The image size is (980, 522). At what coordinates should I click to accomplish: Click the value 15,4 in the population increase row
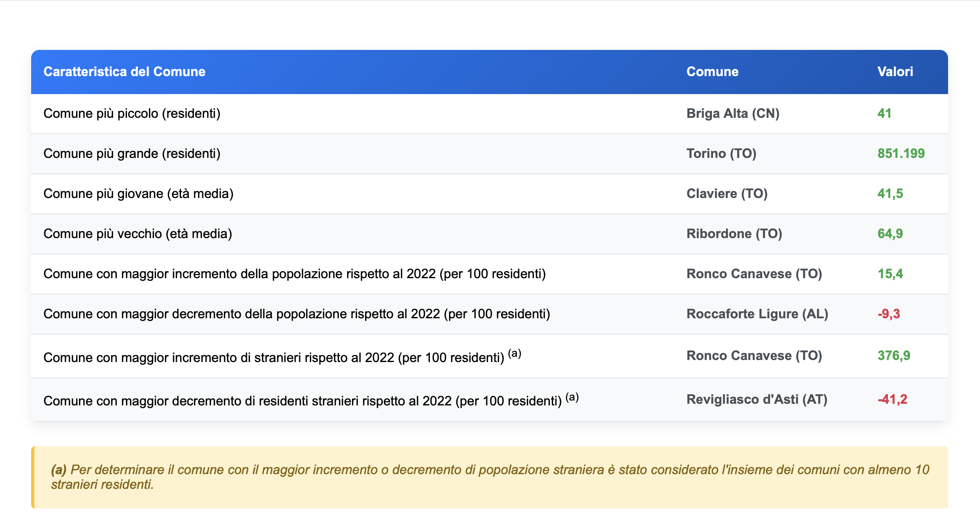tap(890, 274)
